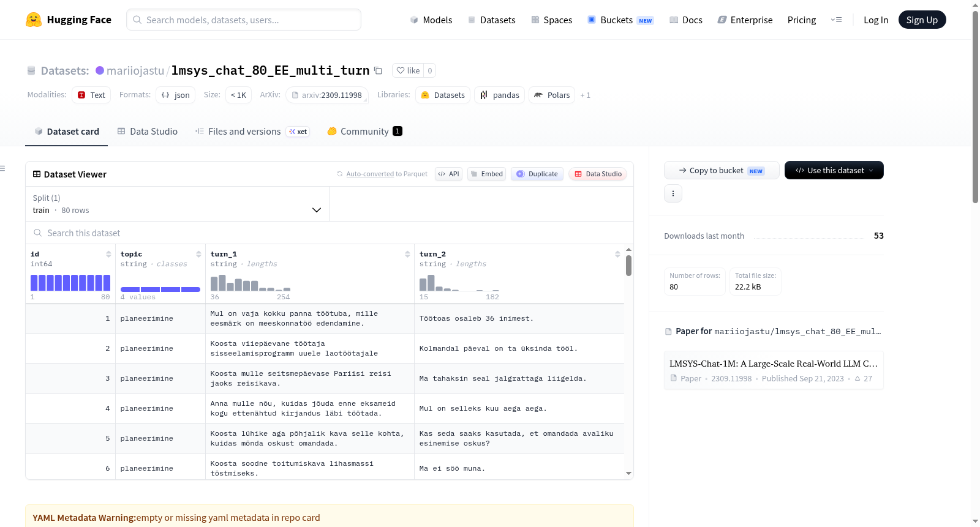This screenshot has height=527, width=980.
Task: Click the json format tag
Action: (175, 95)
